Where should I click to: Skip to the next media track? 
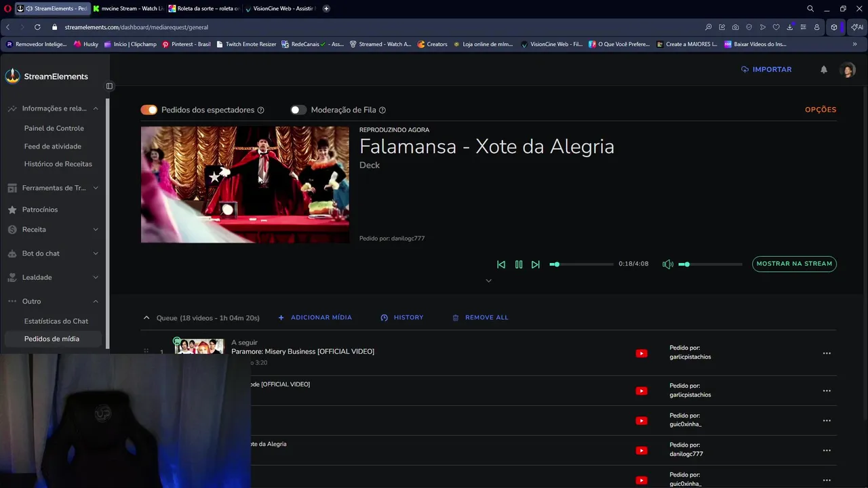(x=536, y=264)
